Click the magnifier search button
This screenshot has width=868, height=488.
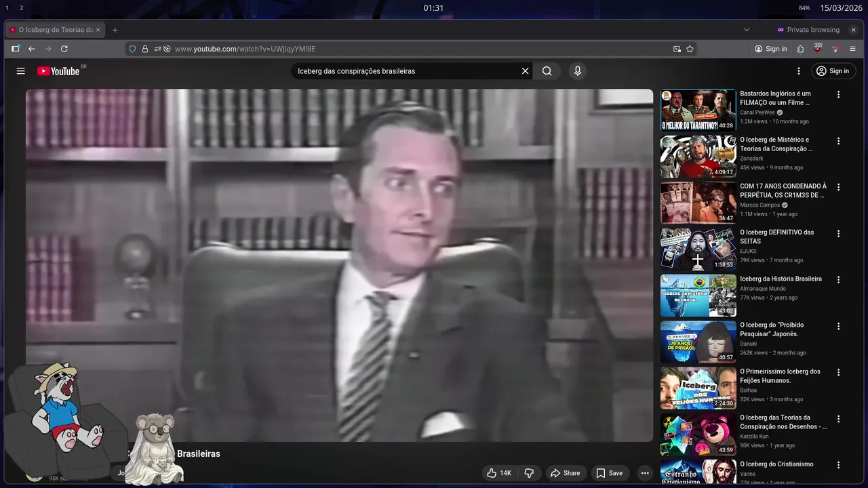point(547,71)
